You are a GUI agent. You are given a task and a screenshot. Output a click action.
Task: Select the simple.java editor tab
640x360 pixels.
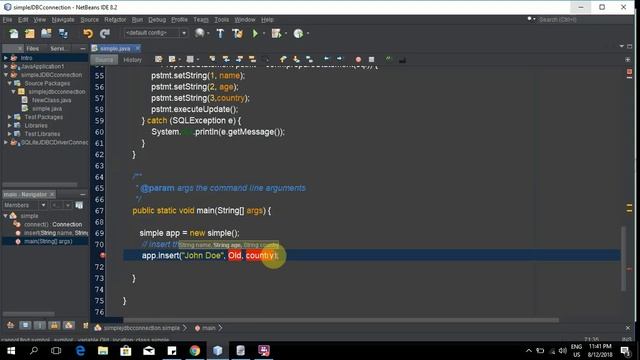point(115,49)
